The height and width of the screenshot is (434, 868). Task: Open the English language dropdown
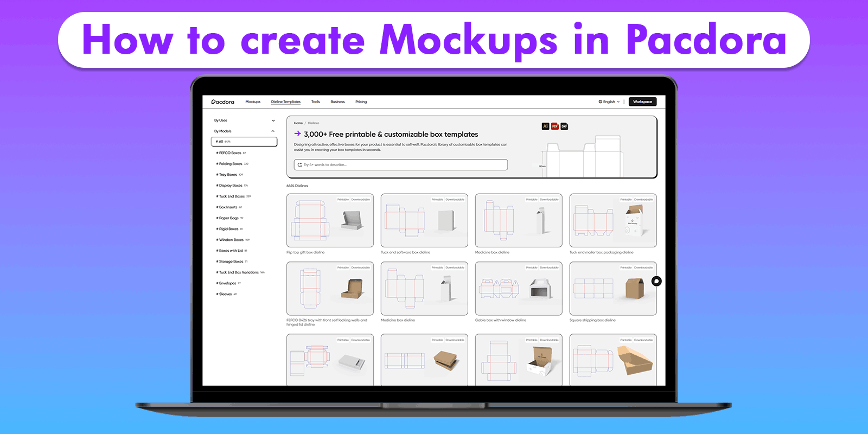pyautogui.click(x=609, y=102)
